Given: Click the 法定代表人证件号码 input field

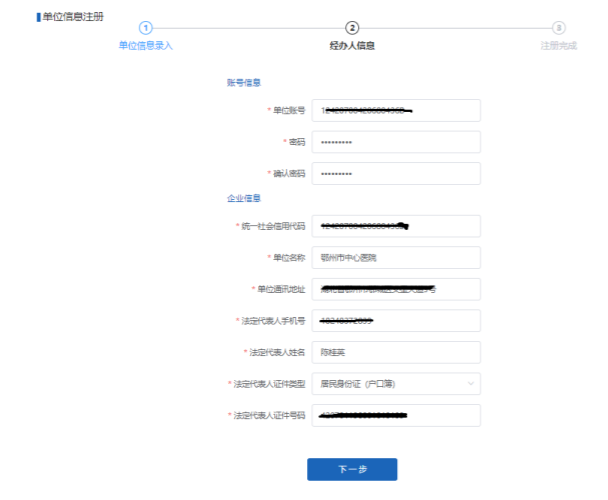Looking at the screenshot, I should (396, 415).
